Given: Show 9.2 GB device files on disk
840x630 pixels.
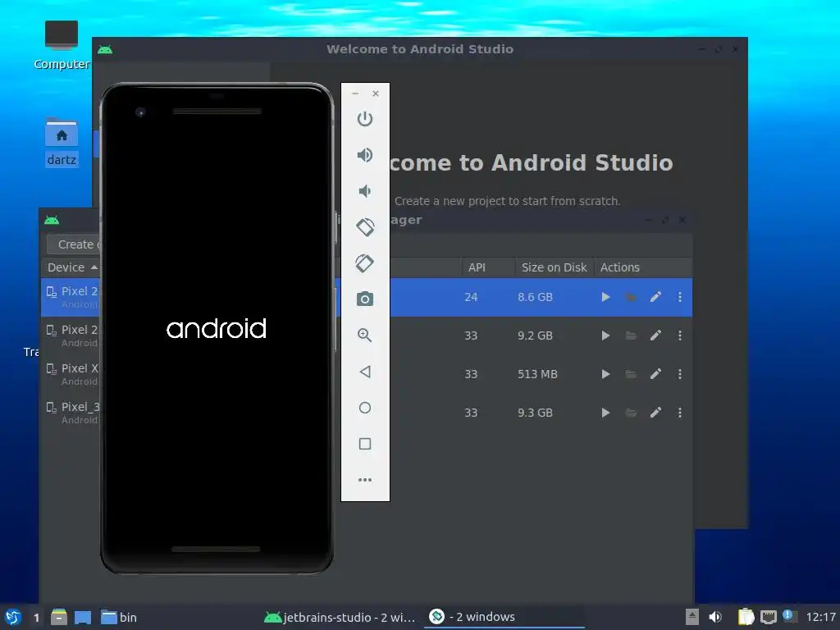Looking at the screenshot, I should pyautogui.click(x=631, y=336).
